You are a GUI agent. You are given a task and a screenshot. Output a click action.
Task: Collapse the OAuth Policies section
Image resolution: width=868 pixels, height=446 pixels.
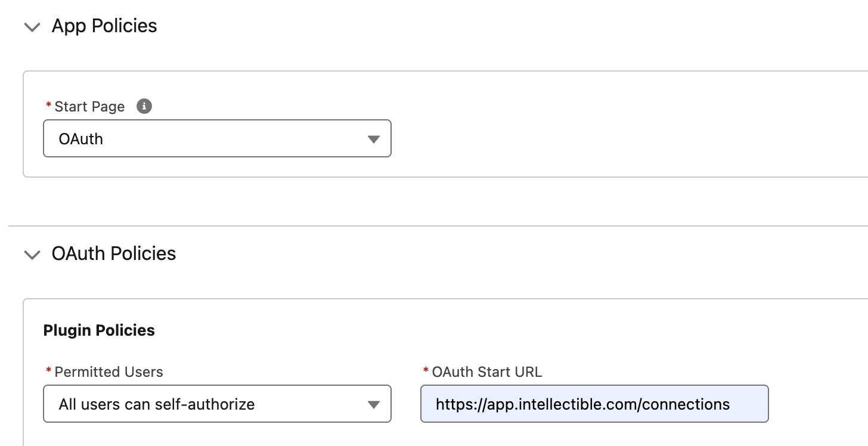(x=32, y=255)
